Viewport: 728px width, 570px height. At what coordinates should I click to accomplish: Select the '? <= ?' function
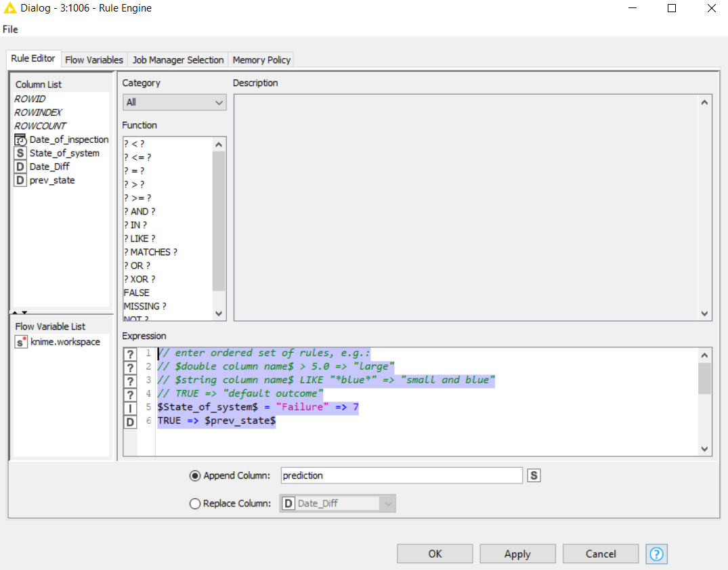point(137,157)
